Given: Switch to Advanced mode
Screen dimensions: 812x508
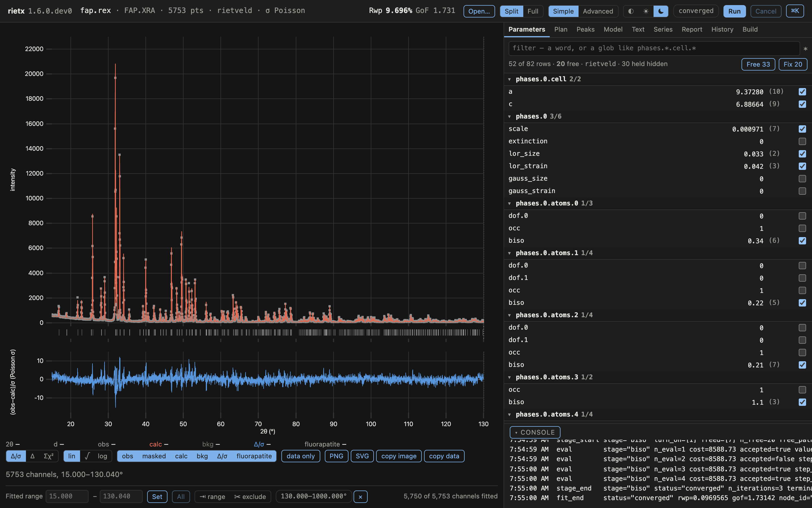Looking at the screenshot, I should point(598,11).
